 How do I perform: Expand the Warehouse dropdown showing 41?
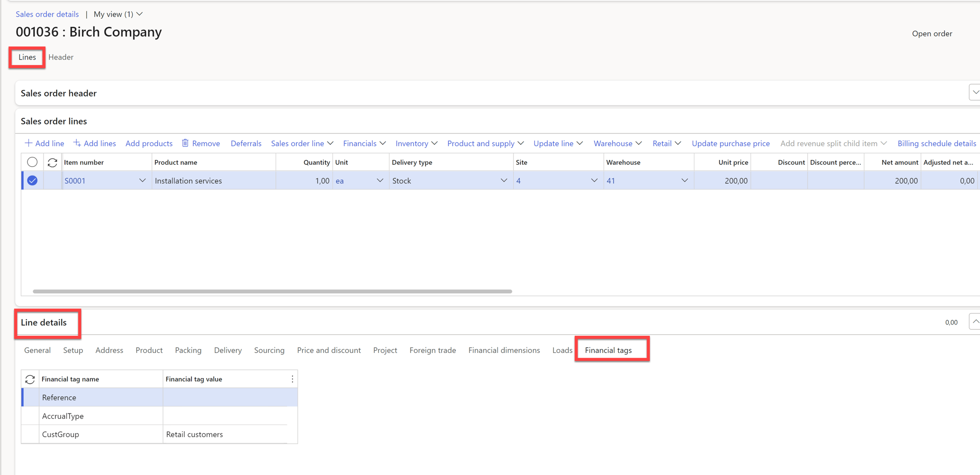point(684,180)
